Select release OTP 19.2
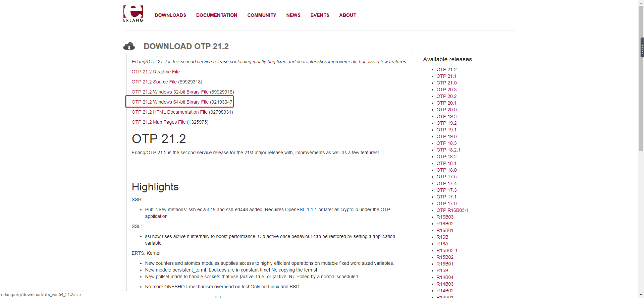Screen dimensions: 644x298 (x=446, y=123)
